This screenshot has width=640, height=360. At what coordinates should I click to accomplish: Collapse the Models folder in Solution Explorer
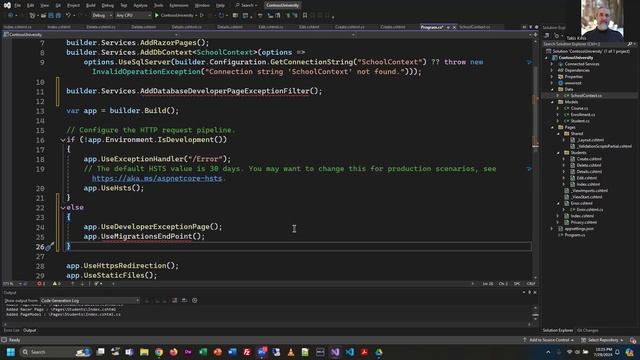click(x=553, y=102)
